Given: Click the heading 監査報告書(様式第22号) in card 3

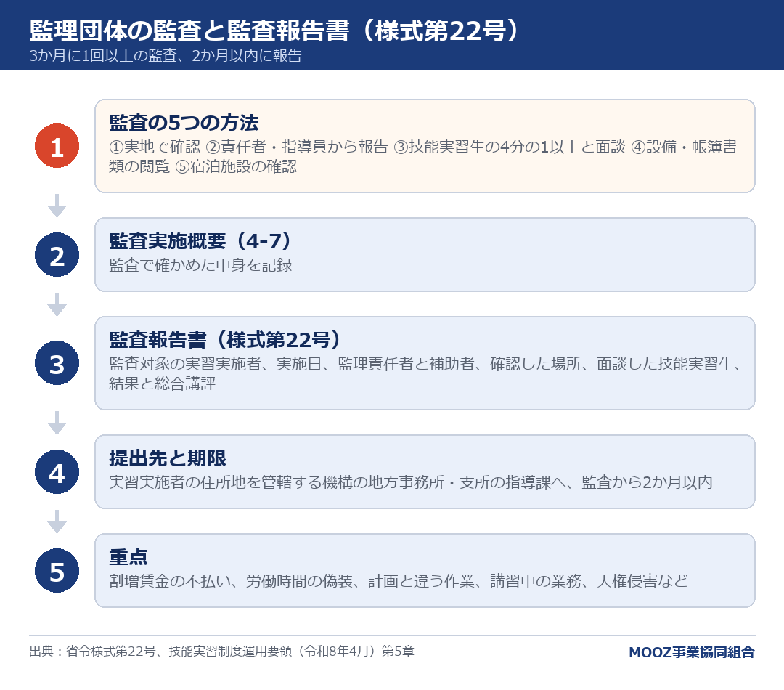Looking at the screenshot, I should [226, 340].
